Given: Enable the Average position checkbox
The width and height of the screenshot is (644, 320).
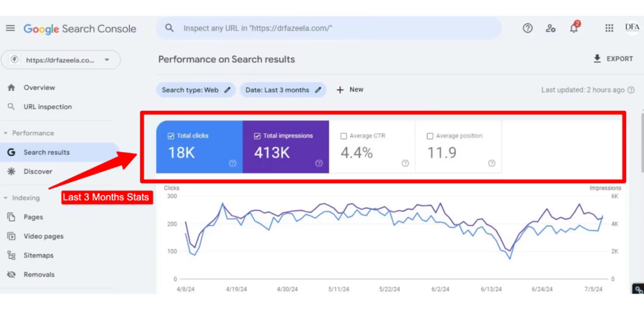Looking at the screenshot, I should coord(430,136).
